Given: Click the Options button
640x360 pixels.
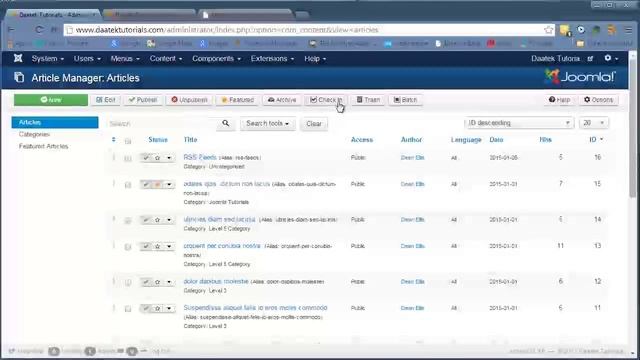Looking at the screenshot, I should pyautogui.click(x=598, y=100).
